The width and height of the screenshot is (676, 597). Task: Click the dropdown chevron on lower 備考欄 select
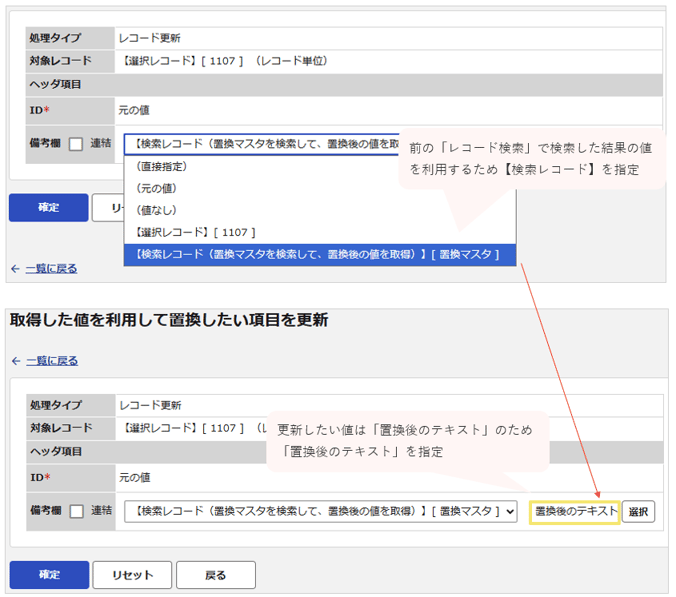click(x=510, y=512)
